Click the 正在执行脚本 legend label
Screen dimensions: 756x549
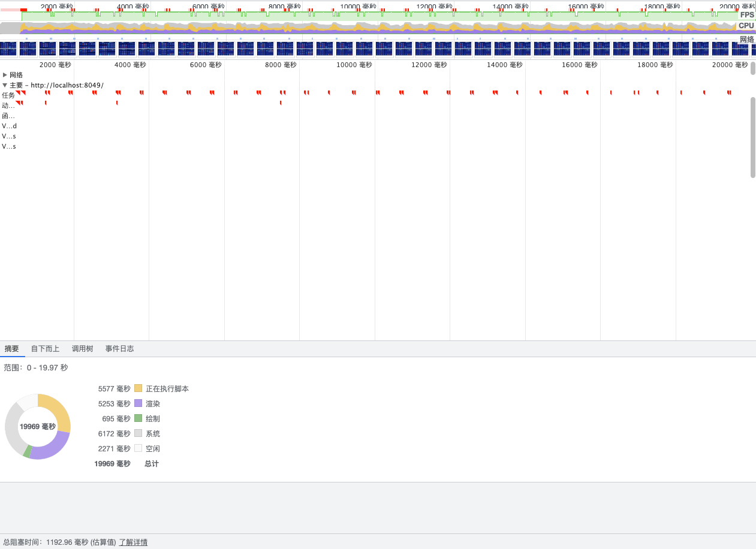(x=167, y=388)
